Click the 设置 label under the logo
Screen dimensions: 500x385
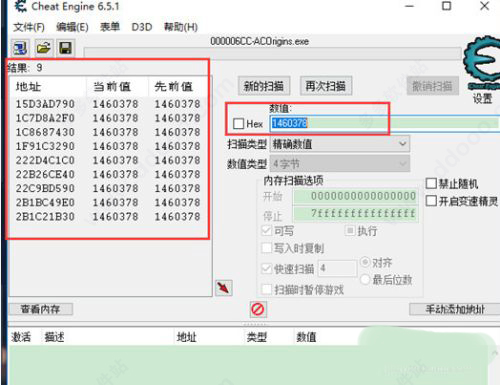482,98
